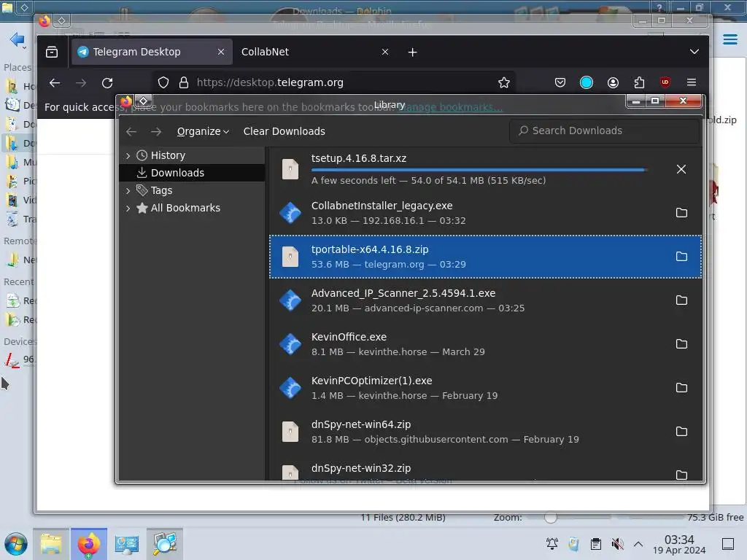747x560 pixels.
Task: Click tsetup download progress bar
Action: (479, 169)
